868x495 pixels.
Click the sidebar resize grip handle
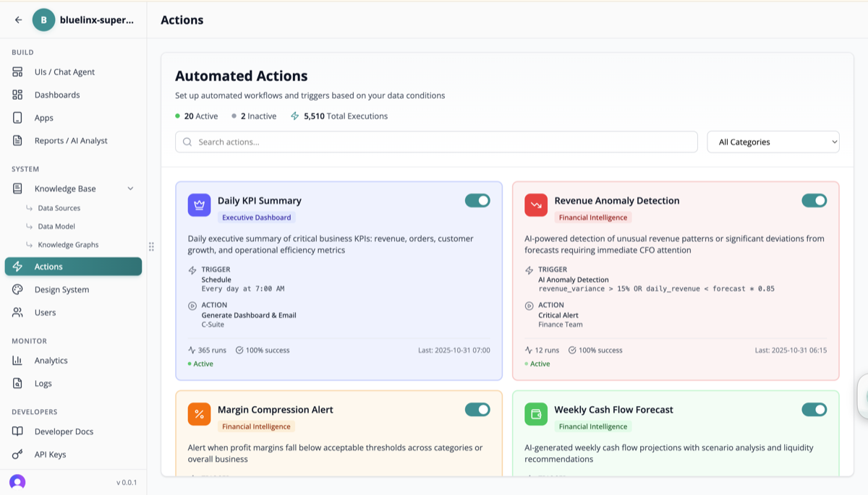point(151,246)
